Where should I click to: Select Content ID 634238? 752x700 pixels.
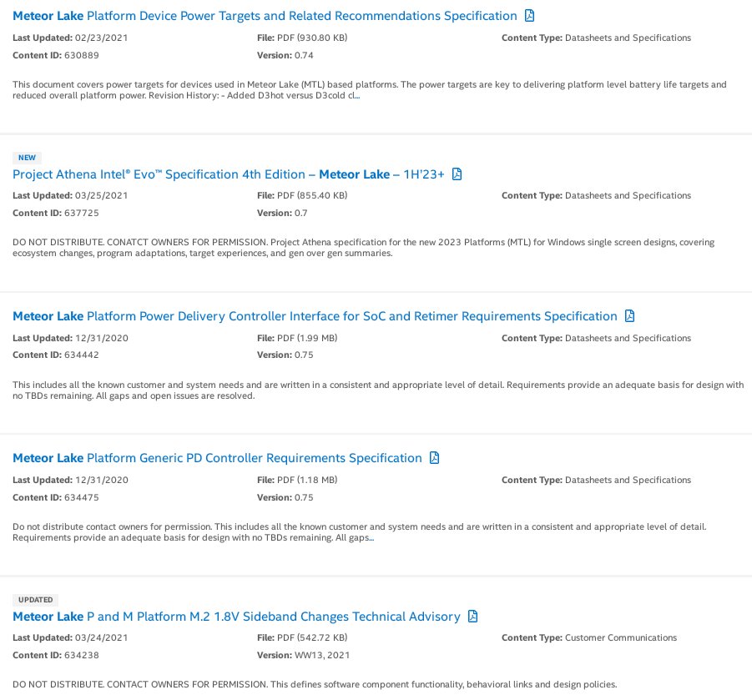(56, 655)
